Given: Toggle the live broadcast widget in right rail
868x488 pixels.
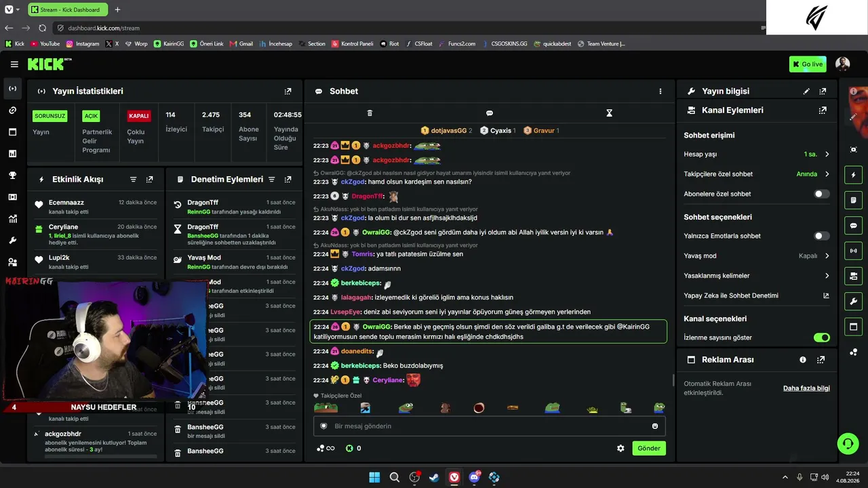Looking at the screenshot, I should (854, 251).
